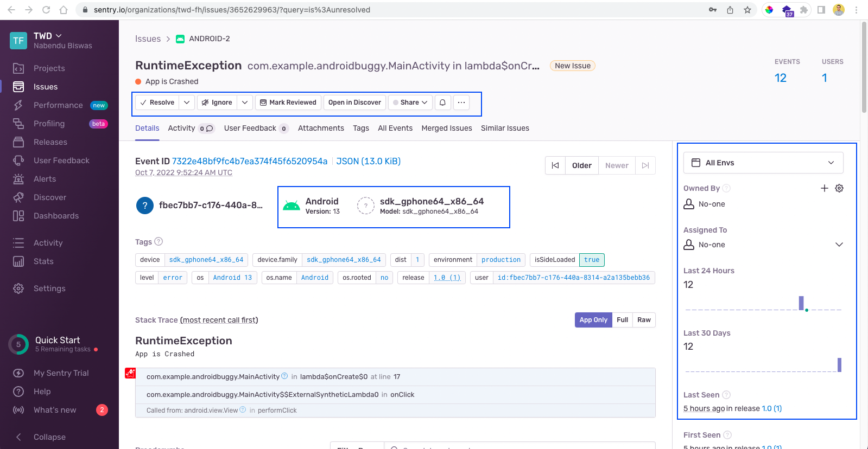Open the All Envs environment dropdown
The width and height of the screenshot is (868, 449).
pos(763,163)
